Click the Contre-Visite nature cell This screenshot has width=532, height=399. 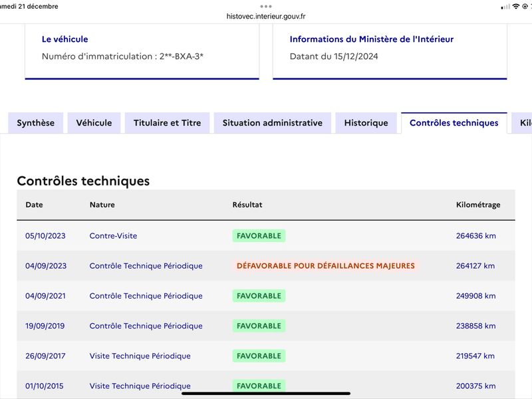point(113,236)
